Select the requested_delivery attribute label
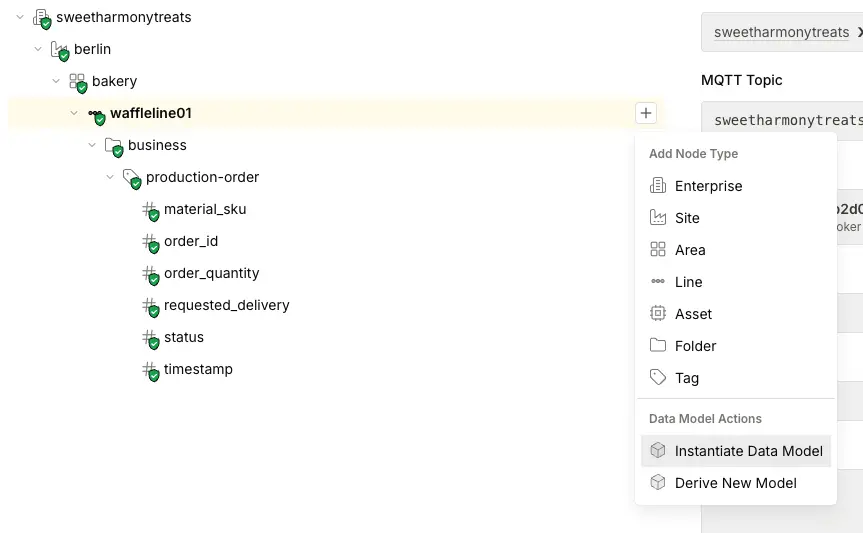The image size is (863, 533). click(x=227, y=305)
